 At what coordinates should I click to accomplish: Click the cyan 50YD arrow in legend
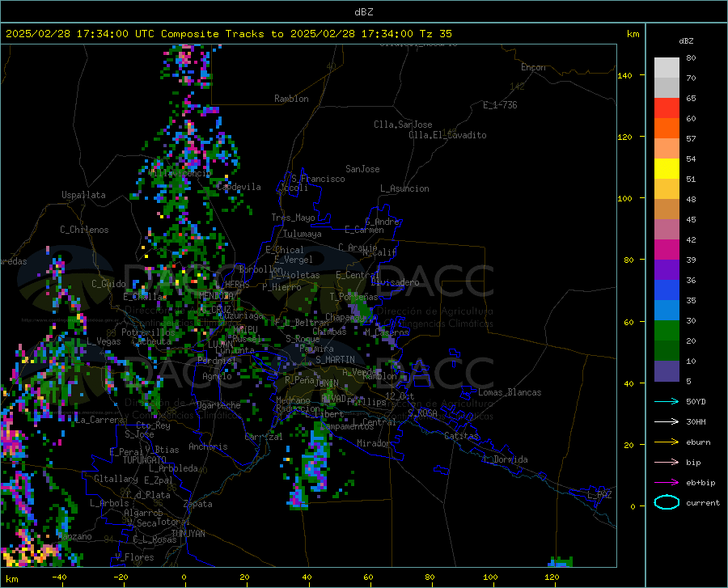point(667,401)
